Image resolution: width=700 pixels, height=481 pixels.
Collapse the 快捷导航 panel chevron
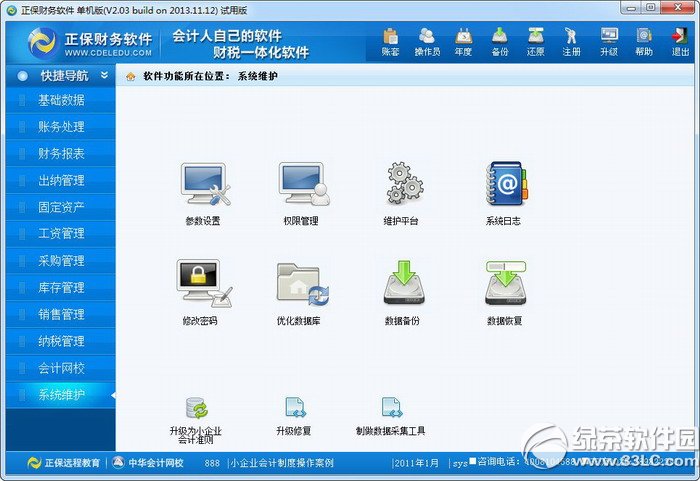coord(105,75)
